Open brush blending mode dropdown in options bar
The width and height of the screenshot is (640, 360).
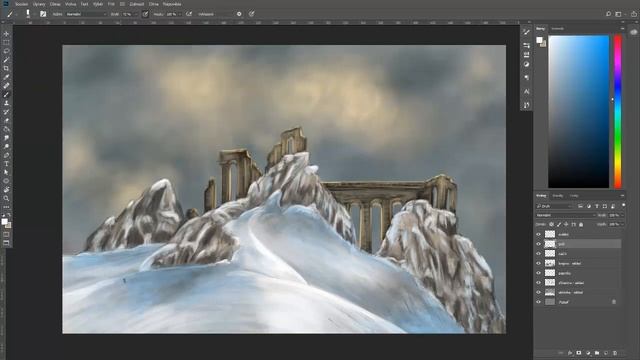86,14
